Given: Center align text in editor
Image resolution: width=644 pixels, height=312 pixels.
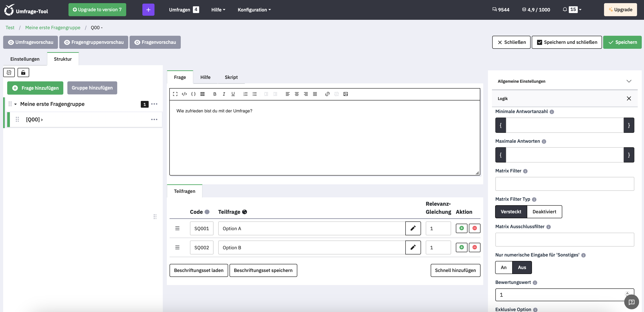Looking at the screenshot, I should coord(296,94).
